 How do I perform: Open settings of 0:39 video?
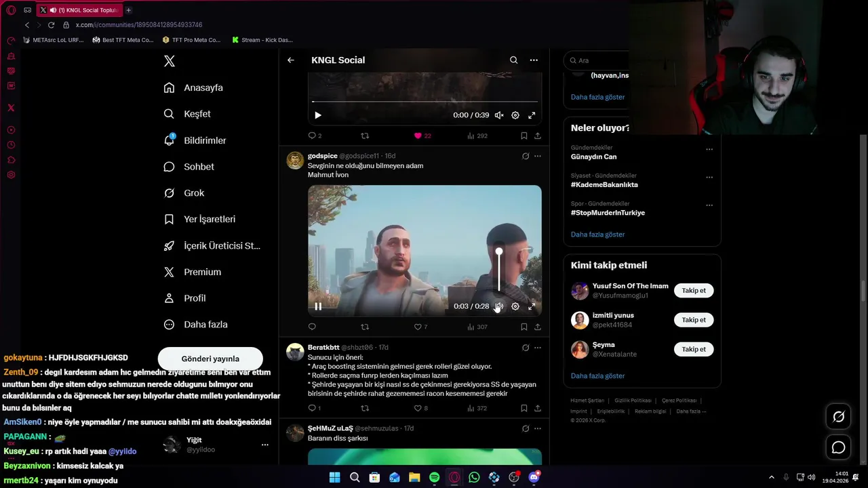click(515, 115)
